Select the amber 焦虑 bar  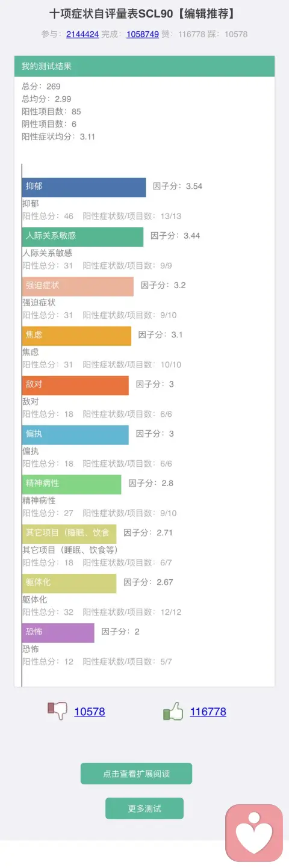click(77, 336)
